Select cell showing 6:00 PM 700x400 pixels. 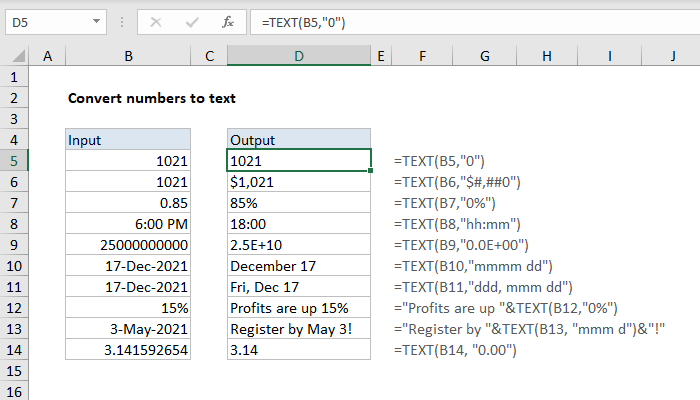coord(128,224)
